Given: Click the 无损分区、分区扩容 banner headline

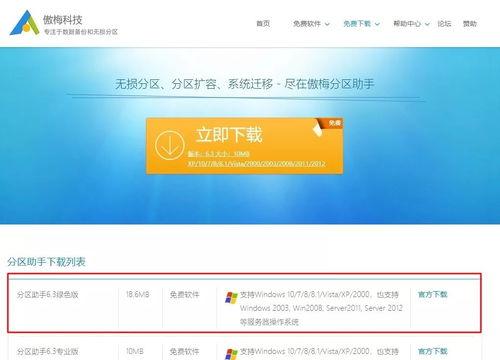Looking at the screenshot, I should [x=245, y=84].
